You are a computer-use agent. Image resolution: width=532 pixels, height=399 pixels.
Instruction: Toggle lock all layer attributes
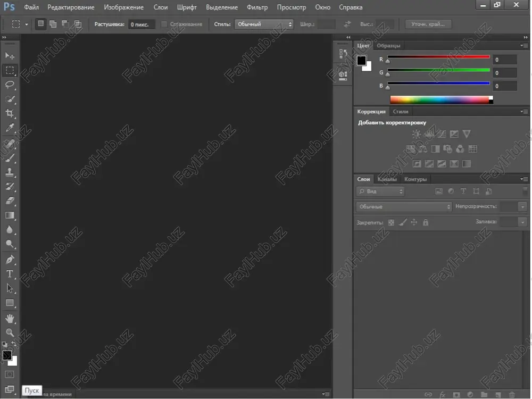point(426,222)
